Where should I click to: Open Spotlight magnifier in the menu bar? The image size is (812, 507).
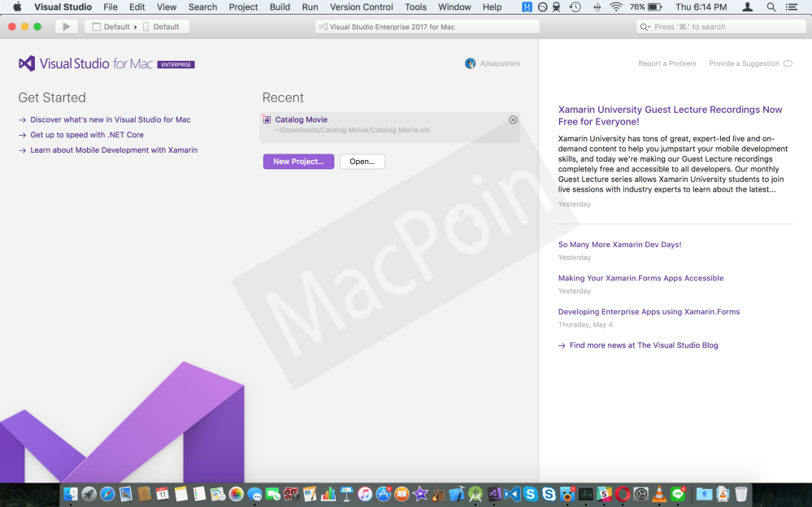click(771, 7)
